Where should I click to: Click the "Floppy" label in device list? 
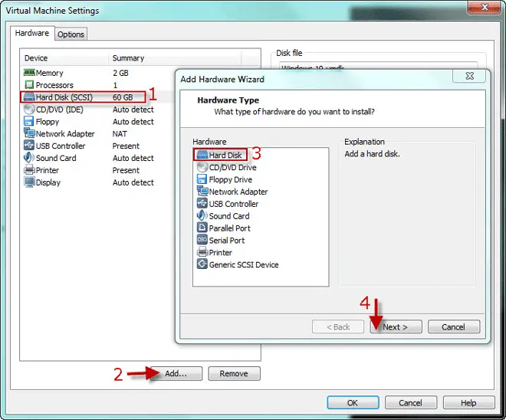click(48, 122)
